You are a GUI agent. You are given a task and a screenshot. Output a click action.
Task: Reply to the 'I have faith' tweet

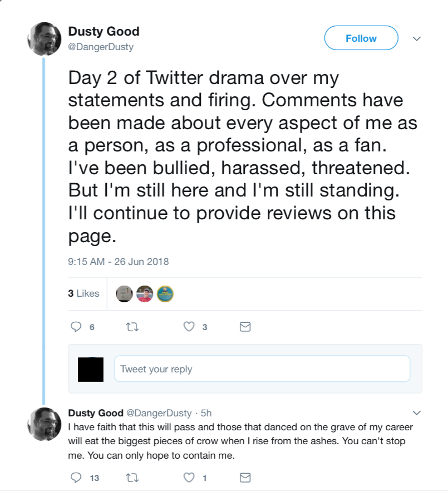point(76,477)
